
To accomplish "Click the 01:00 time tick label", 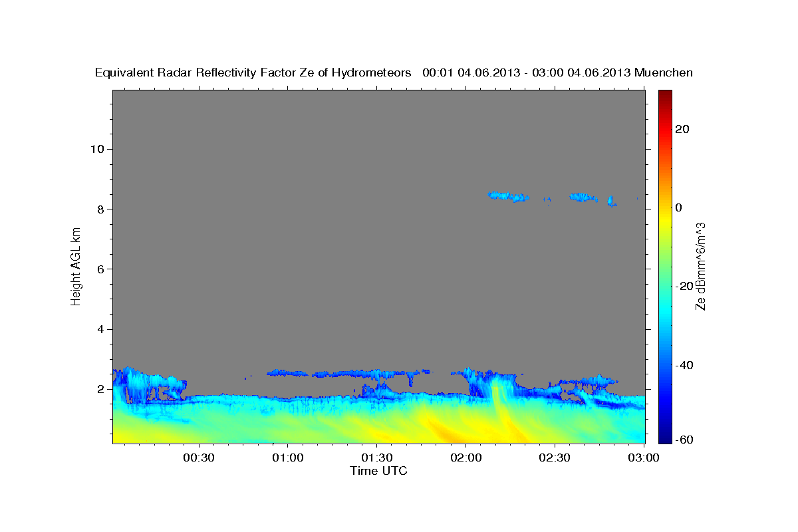I will click(288, 458).
